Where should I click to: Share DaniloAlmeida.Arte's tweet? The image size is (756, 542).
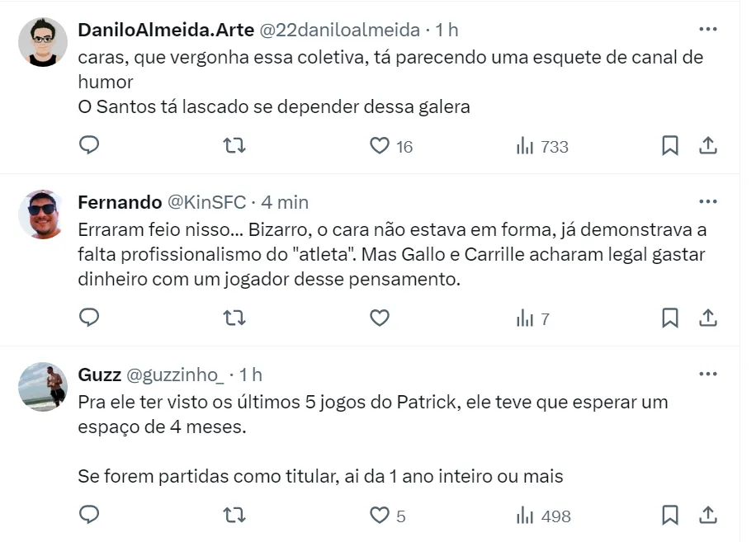[707, 146]
